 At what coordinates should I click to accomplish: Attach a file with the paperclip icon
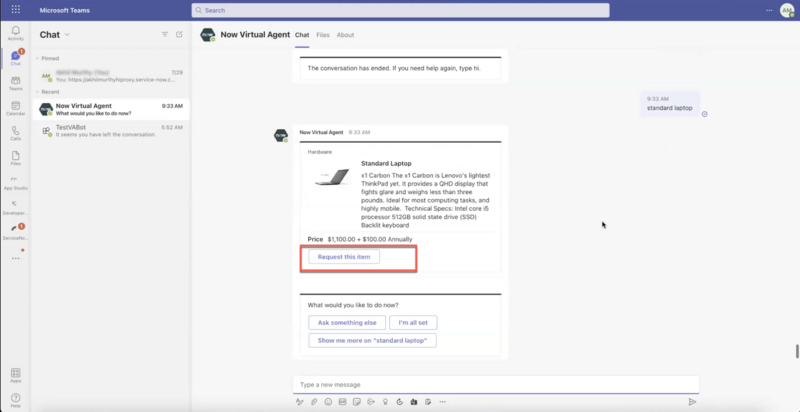[314, 402]
